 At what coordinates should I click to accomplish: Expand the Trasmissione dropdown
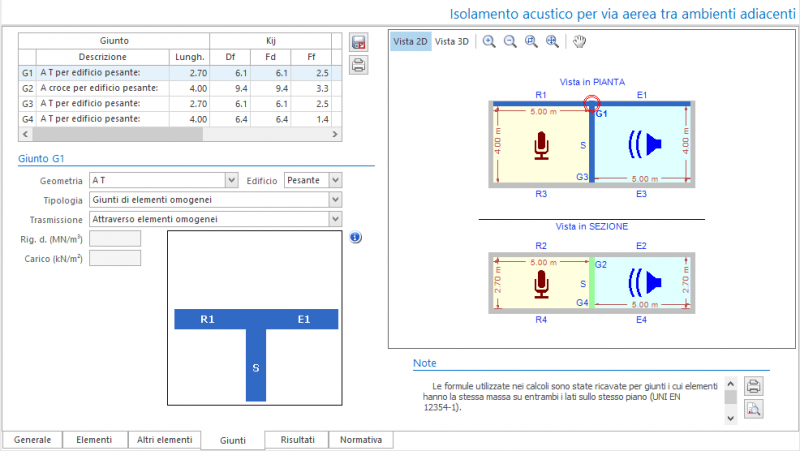point(335,219)
